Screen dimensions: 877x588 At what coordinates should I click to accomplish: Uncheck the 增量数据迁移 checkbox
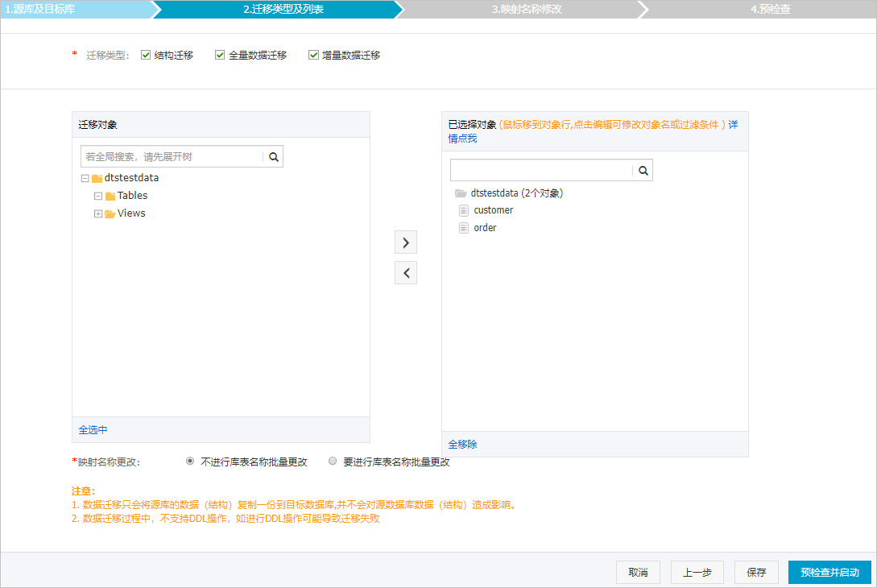click(x=314, y=55)
